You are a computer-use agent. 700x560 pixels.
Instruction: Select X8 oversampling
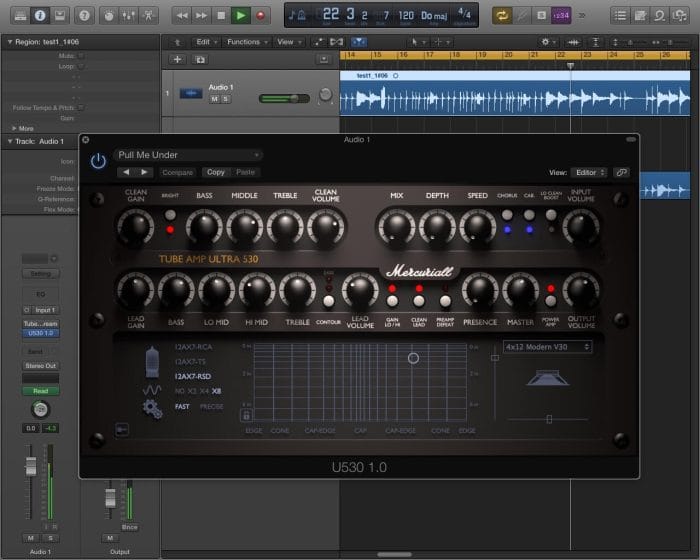click(x=217, y=391)
